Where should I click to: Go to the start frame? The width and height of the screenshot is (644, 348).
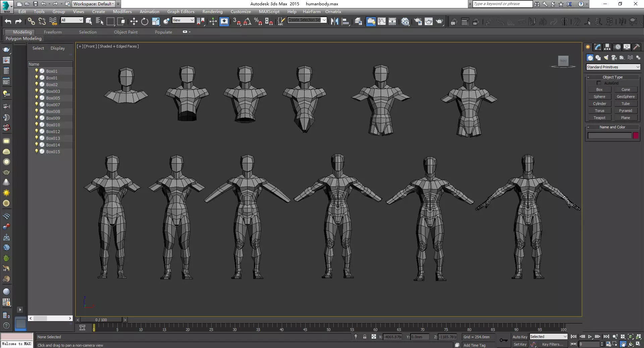[x=574, y=337]
